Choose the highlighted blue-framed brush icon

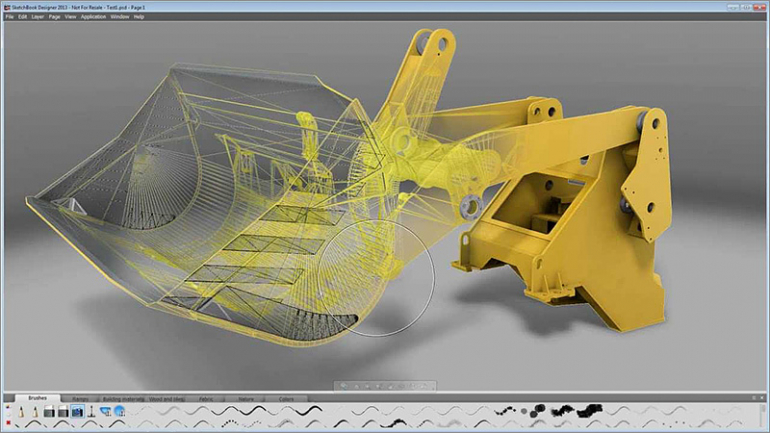(x=76, y=411)
